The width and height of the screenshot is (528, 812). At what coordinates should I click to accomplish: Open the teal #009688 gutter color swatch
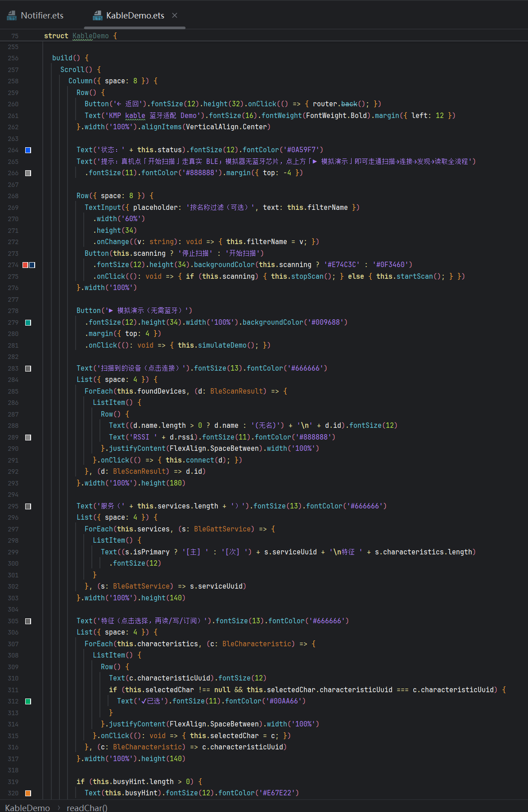(28, 322)
